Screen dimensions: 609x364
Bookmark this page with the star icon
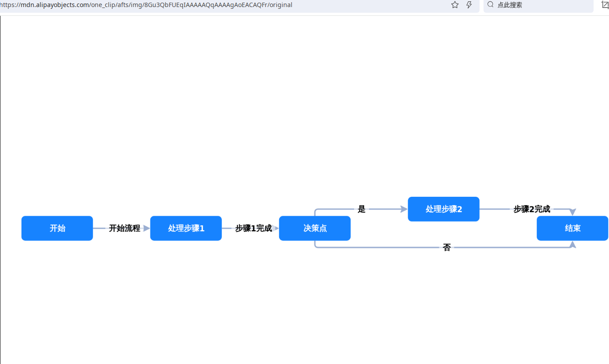click(x=455, y=5)
